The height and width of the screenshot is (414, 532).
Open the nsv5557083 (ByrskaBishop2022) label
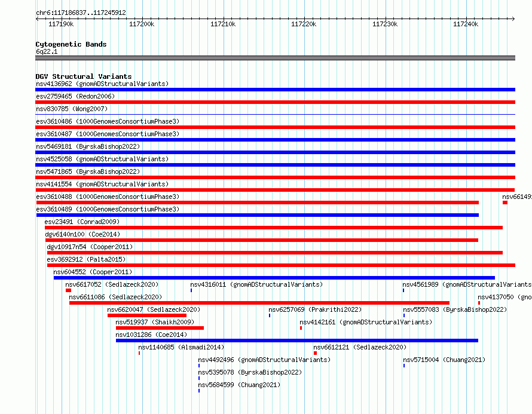coord(455,309)
